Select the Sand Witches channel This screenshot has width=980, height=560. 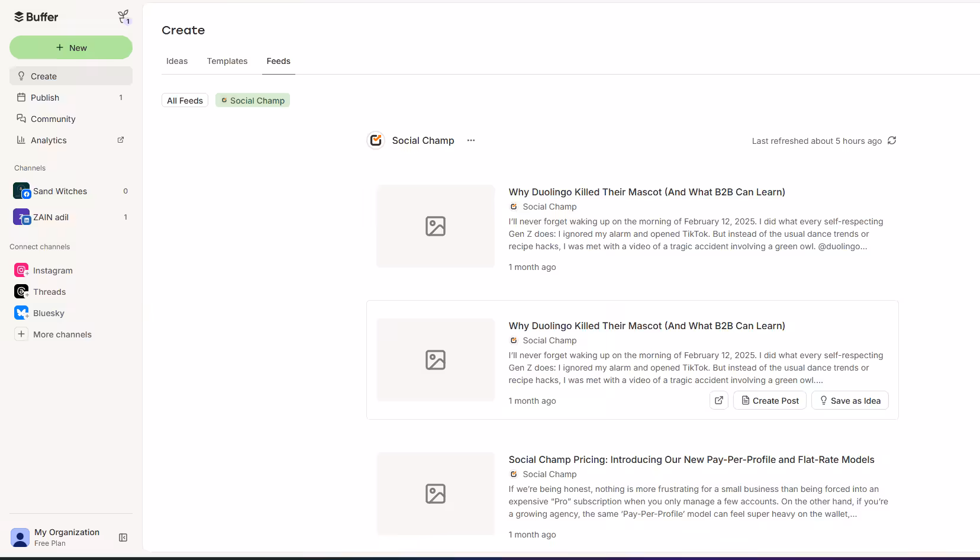(71, 191)
